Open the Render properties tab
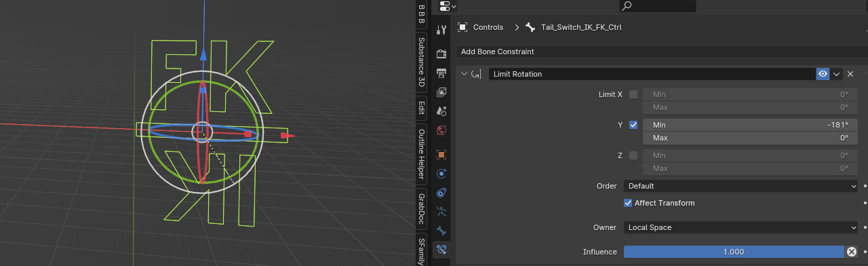 pos(441,54)
